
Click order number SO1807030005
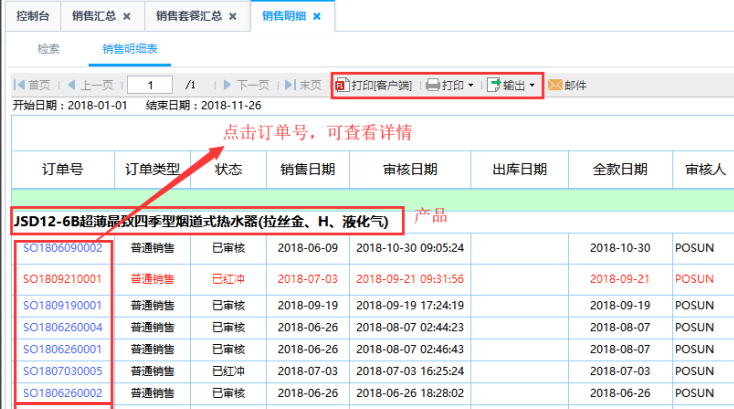click(x=62, y=371)
